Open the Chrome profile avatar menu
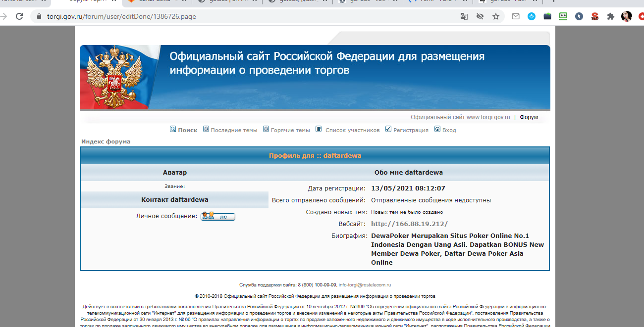 pyautogui.click(x=626, y=16)
